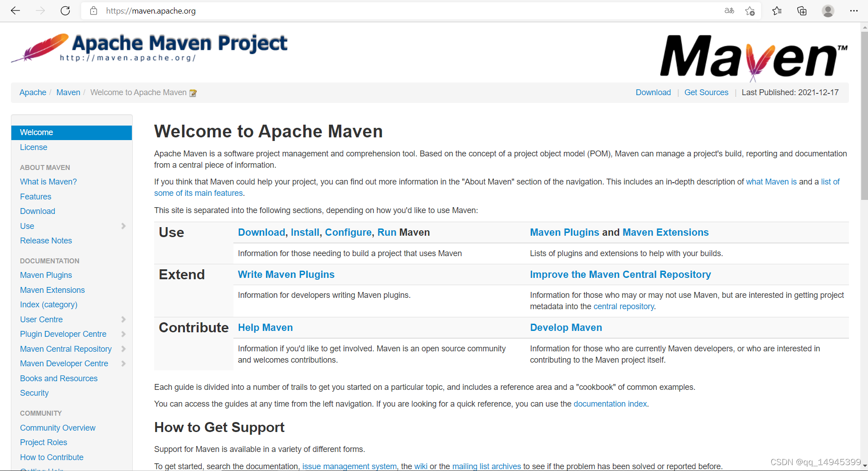Click the documentation index link

click(x=610, y=404)
